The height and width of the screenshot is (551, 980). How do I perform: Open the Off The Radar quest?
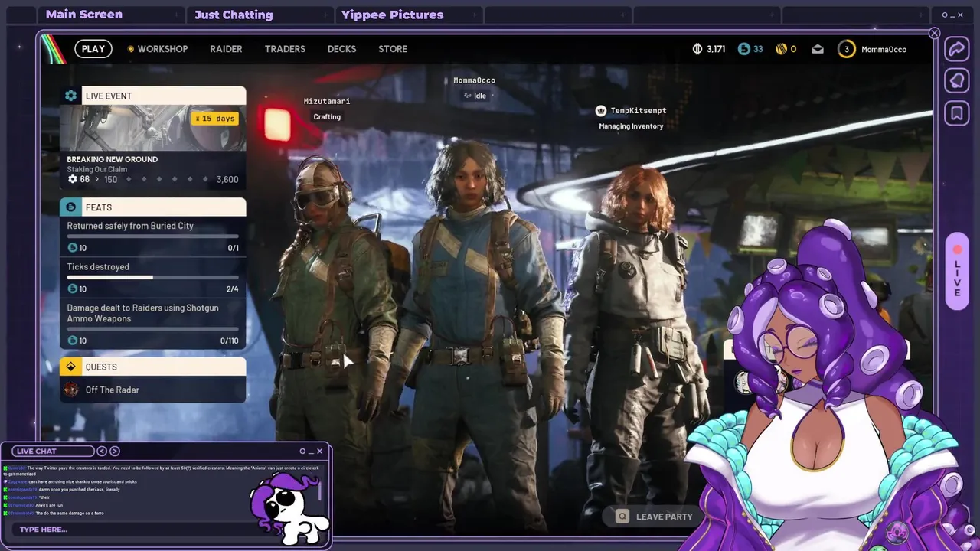[153, 390]
